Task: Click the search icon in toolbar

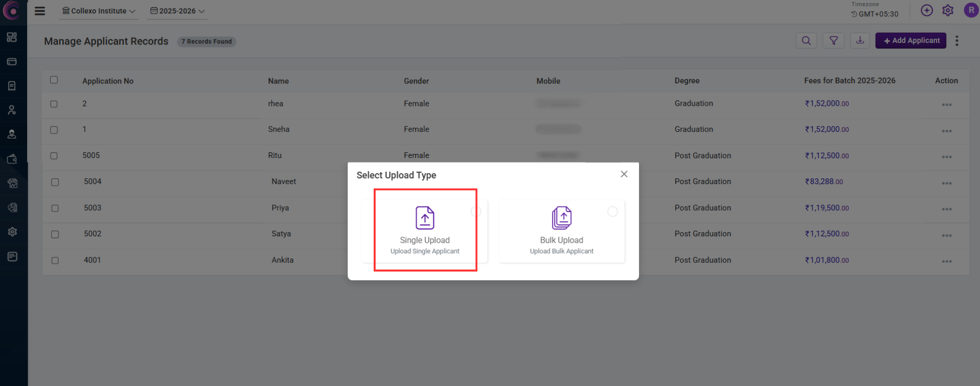Action: pos(806,41)
